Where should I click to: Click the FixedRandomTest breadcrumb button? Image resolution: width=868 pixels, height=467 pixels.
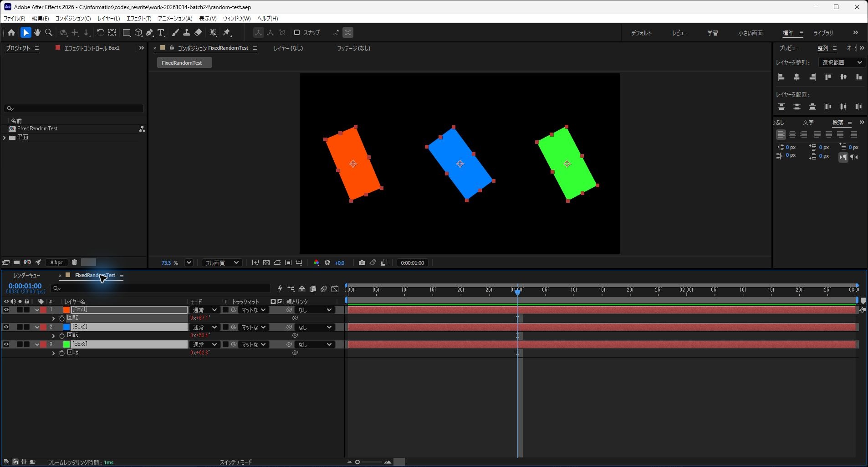(x=184, y=63)
